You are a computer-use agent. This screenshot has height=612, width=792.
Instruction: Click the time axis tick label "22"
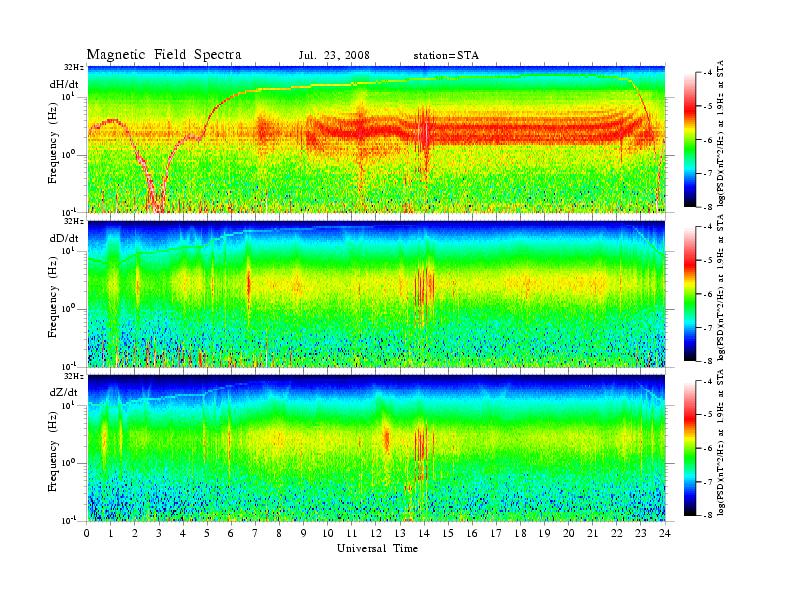616,533
